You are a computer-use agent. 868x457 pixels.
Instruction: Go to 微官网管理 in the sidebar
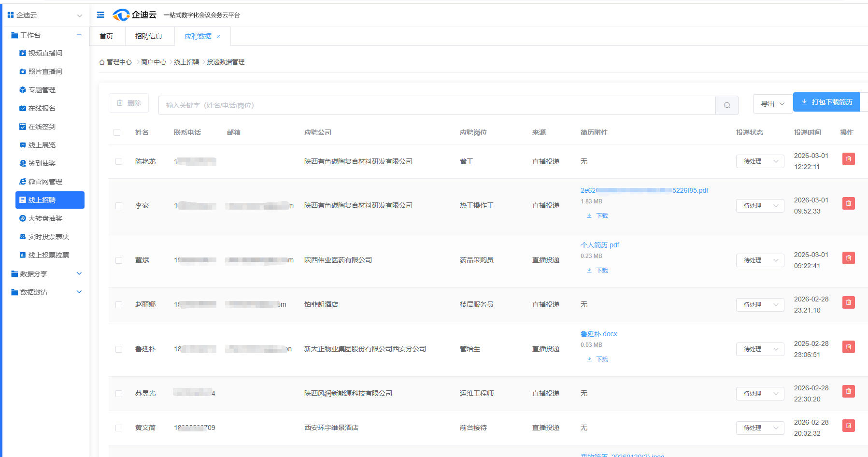(45, 182)
